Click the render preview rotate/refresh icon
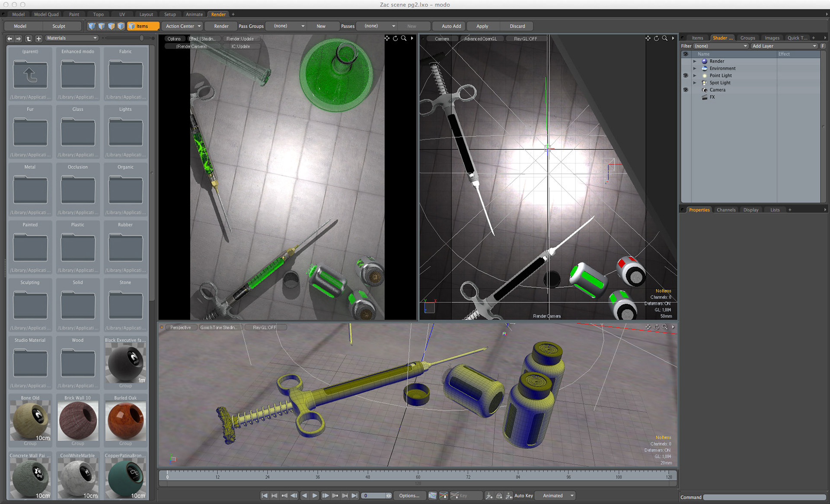Viewport: 830px width, 504px height. [x=395, y=38]
